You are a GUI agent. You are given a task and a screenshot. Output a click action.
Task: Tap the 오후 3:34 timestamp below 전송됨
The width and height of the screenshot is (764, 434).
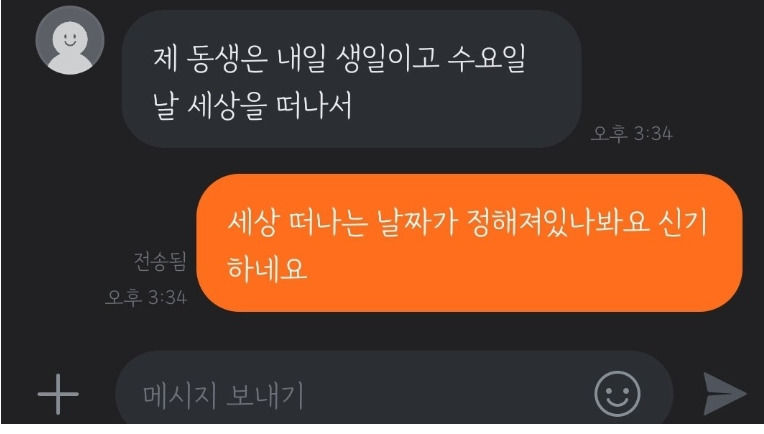146,297
